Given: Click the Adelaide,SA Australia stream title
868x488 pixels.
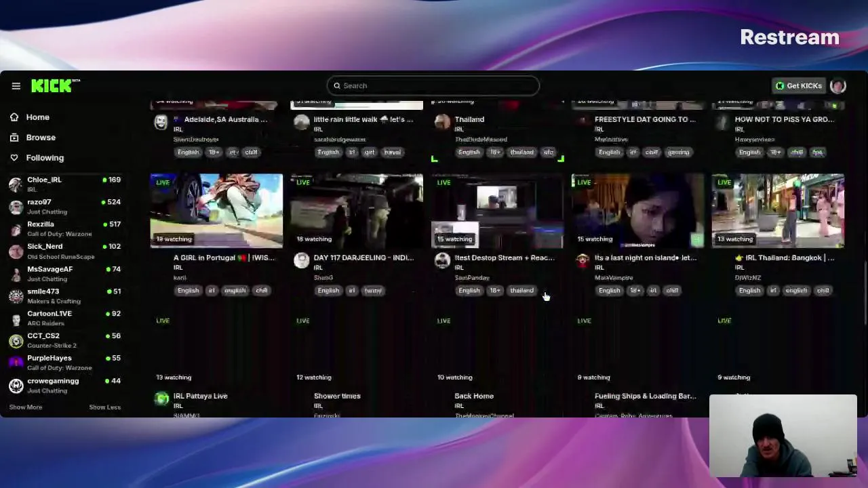Looking at the screenshot, I should [220, 119].
